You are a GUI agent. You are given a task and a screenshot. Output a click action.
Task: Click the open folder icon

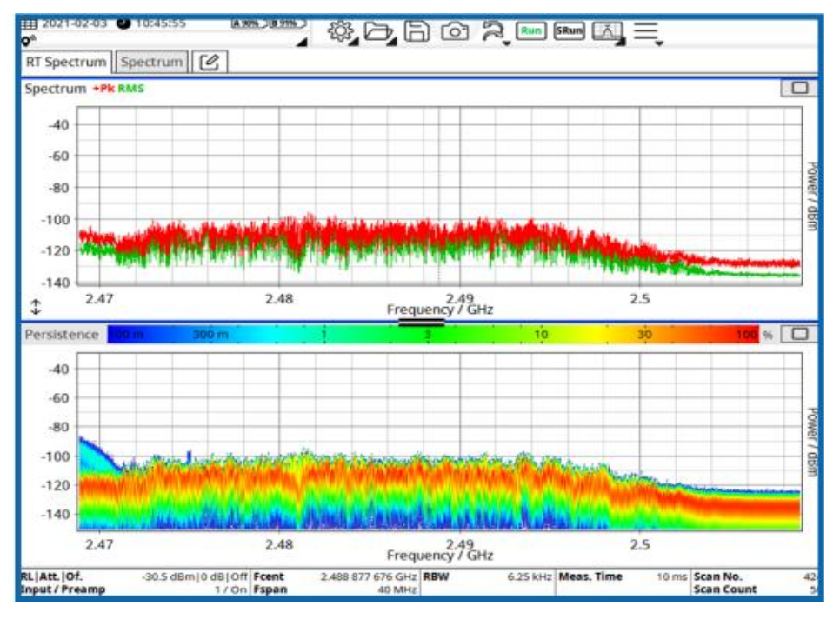(380, 31)
